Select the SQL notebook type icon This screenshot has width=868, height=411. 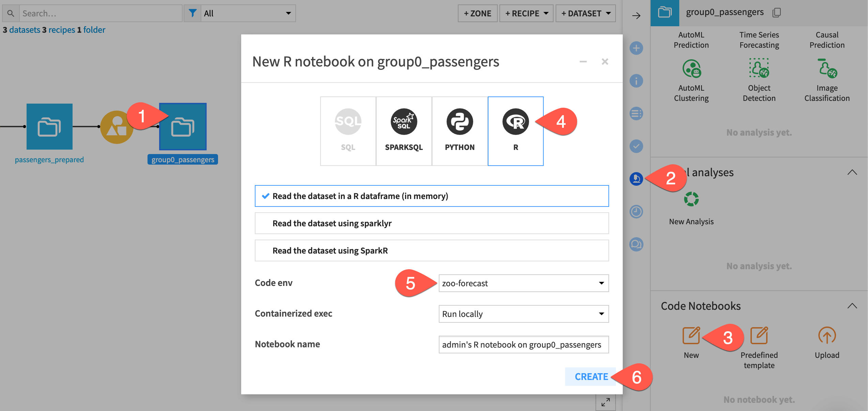tap(348, 122)
